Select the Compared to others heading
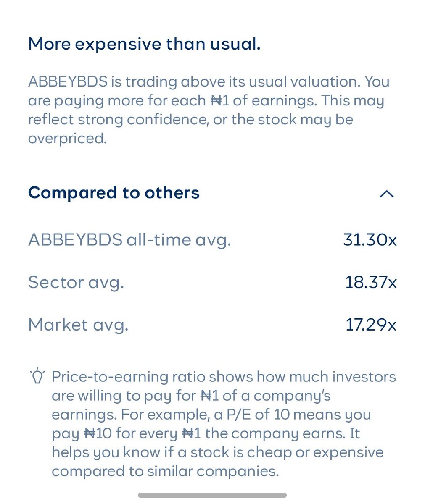The width and height of the screenshot is (425, 504). (x=114, y=193)
